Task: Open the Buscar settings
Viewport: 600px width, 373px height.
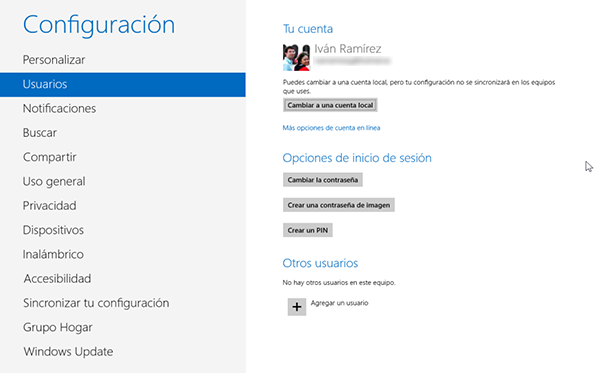Action: tap(40, 133)
